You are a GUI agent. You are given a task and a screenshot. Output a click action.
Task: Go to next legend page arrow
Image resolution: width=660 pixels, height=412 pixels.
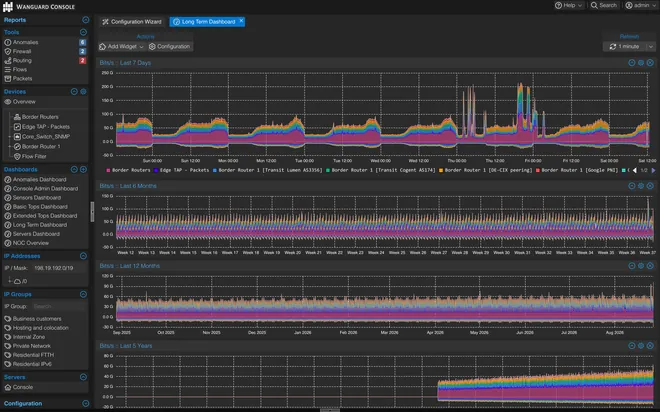(x=653, y=170)
